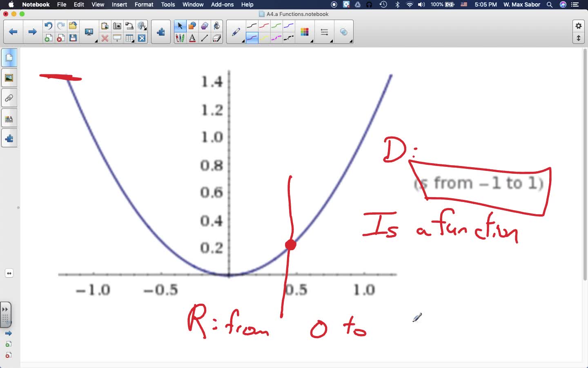Open the Insert menu

(119, 4)
